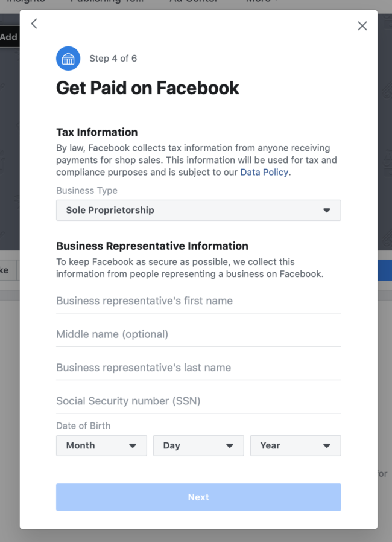The image size is (392, 542).
Task: Click the blue bank icon above Step 4
Action: pyautogui.click(x=68, y=59)
